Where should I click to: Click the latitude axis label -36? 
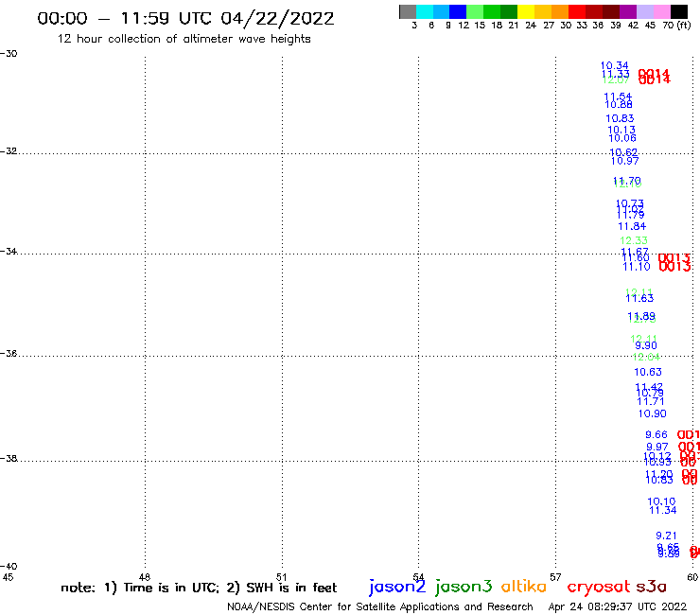[x=9, y=353]
